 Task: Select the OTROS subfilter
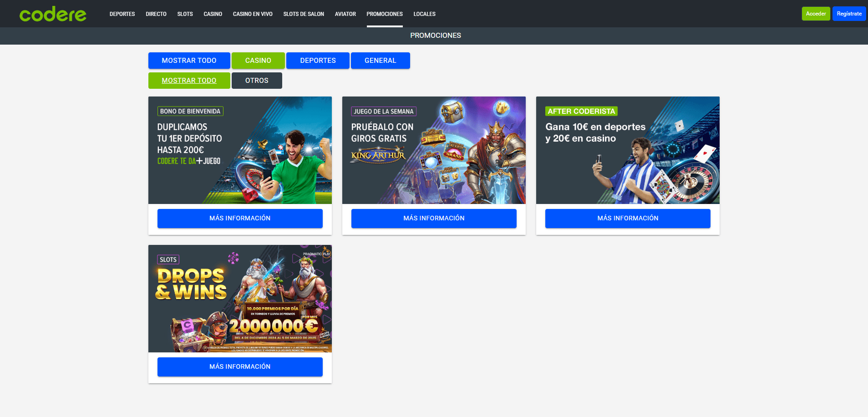coord(257,81)
